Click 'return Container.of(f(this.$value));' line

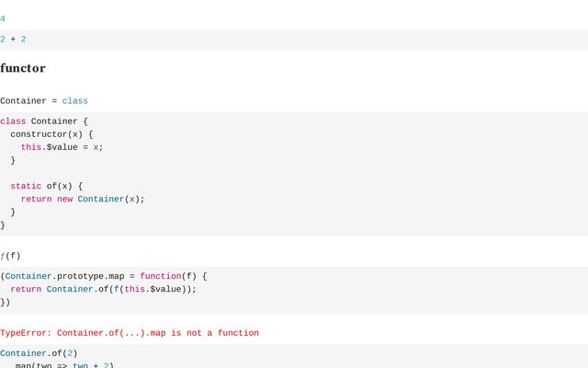tap(103, 289)
